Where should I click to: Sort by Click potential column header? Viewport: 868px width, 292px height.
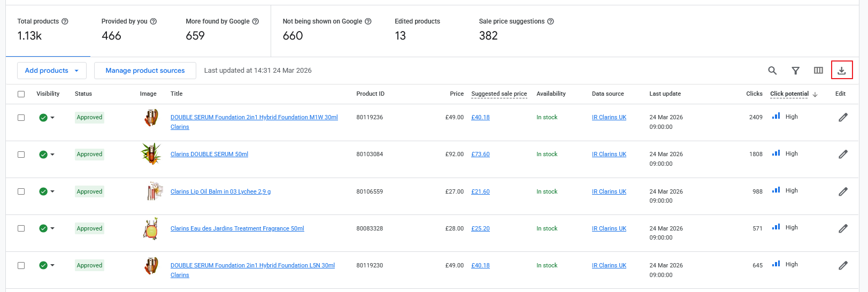pos(789,94)
